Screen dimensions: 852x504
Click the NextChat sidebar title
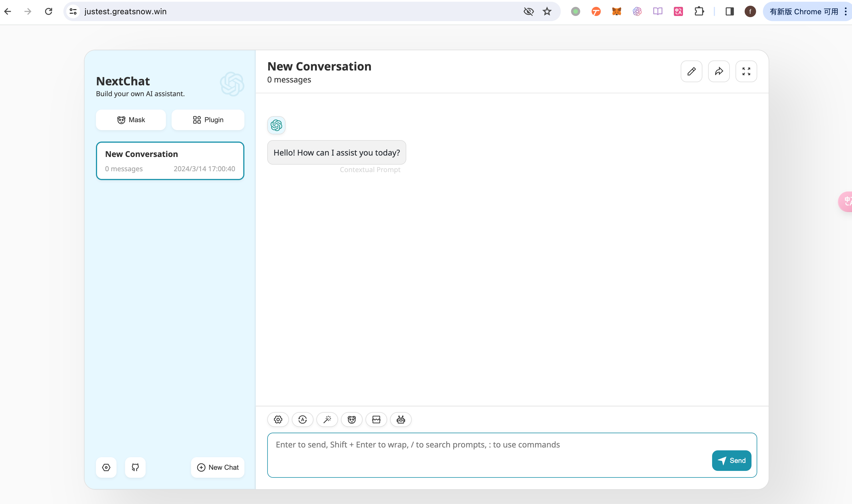(123, 81)
